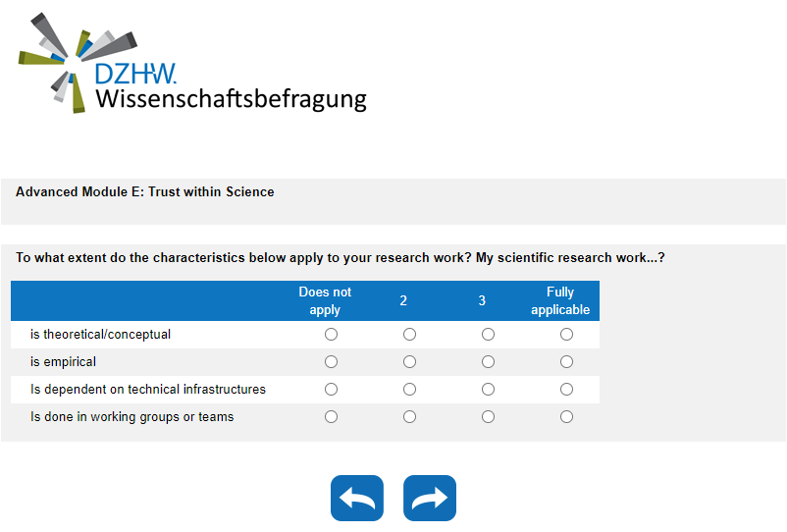Image resolution: width=787 pixels, height=532 pixels.
Task: Select option 3 for working groups or teams
Action: pyautogui.click(x=488, y=417)
